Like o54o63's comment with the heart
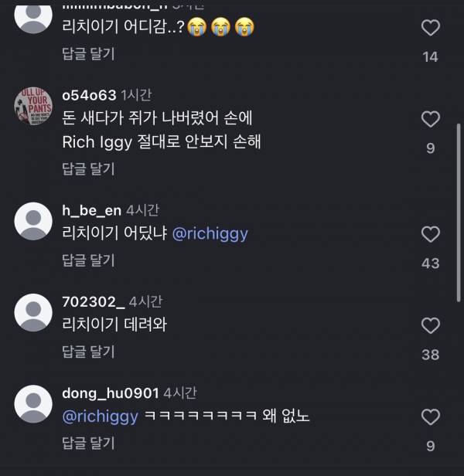Viewport: 464px width, 476px height. (430, 119)
